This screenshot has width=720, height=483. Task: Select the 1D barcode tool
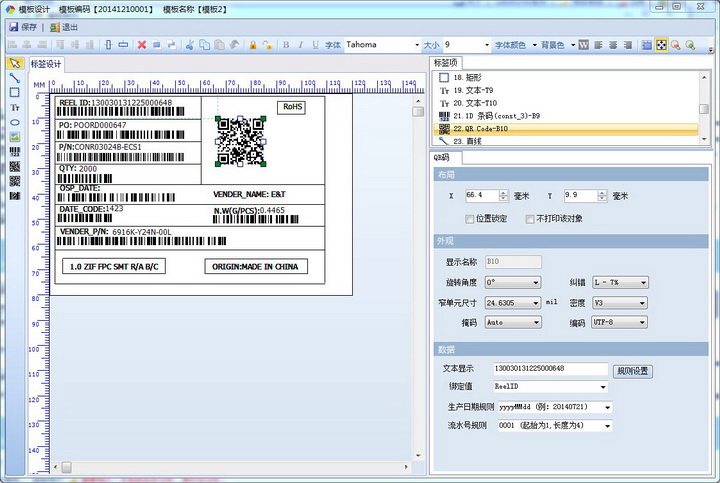tap(15, 152)
